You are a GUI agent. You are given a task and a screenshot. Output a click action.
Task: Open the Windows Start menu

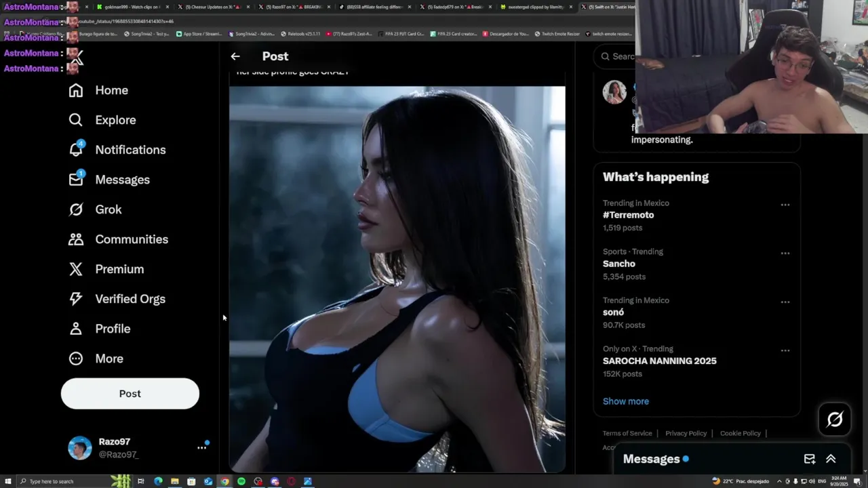pos(8,481)
